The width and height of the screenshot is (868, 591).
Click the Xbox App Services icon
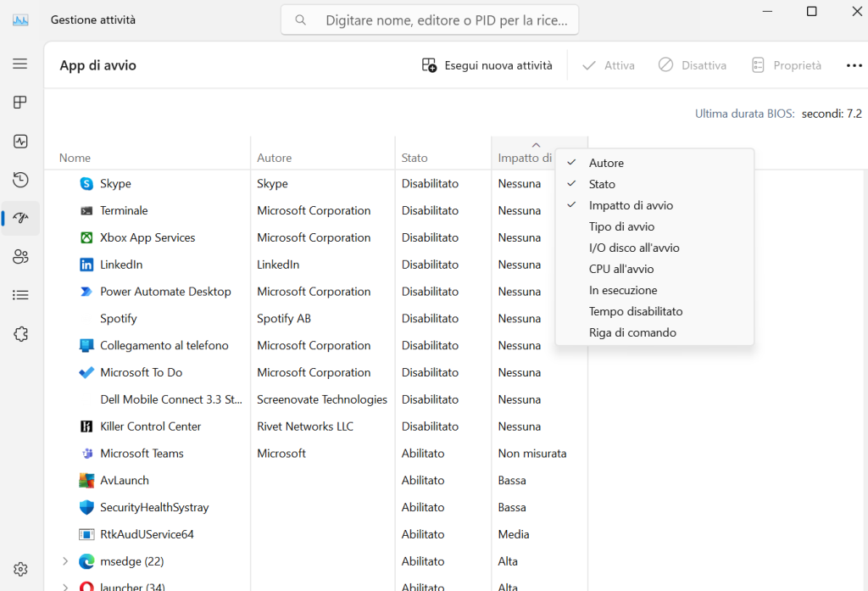click(x=86, y=237)
